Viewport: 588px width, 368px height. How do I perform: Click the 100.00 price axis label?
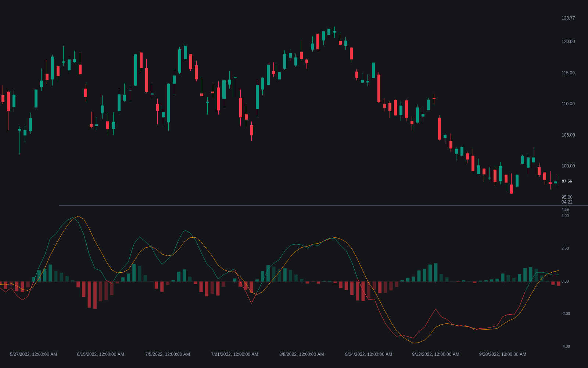(x=568, y=166)
